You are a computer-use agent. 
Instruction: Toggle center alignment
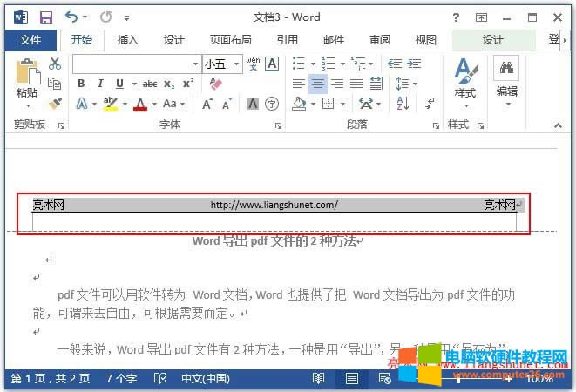(318, 84)
